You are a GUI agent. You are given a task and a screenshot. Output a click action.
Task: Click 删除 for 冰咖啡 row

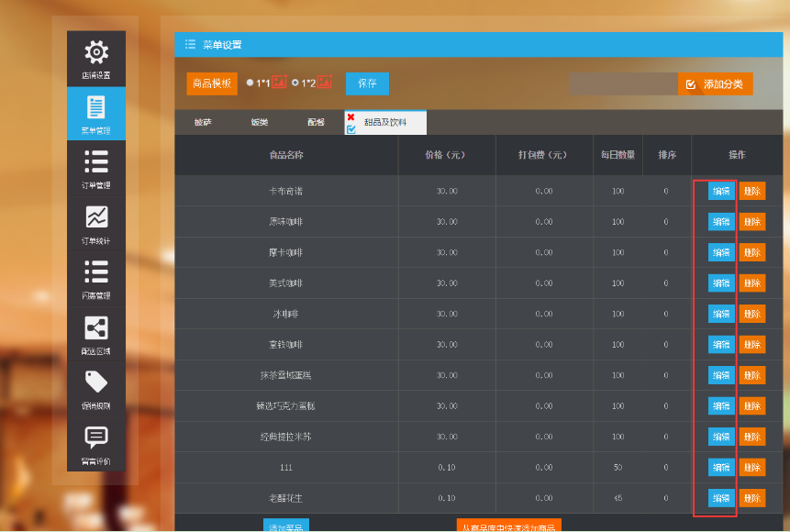tap(751, 314)
